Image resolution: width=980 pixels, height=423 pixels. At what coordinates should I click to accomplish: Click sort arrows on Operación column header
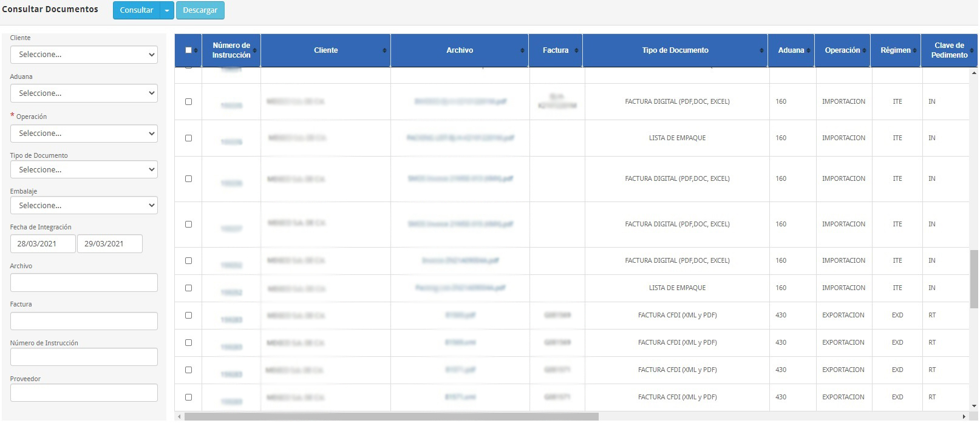(865, 50)
